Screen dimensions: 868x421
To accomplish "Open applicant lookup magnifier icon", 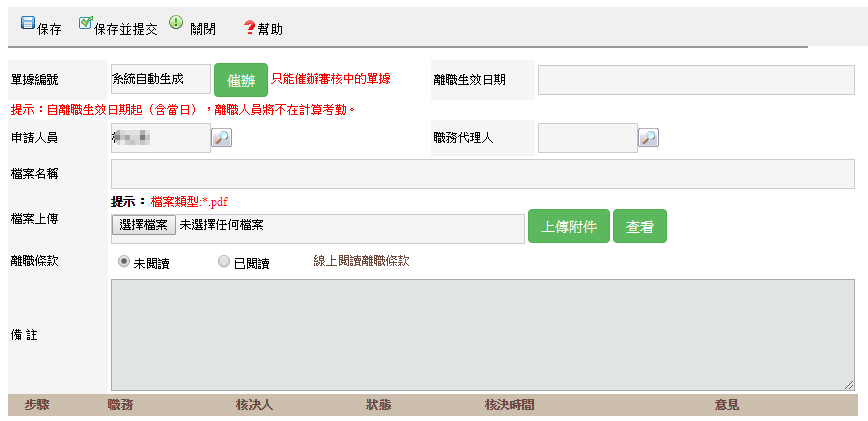I will 222,137.
